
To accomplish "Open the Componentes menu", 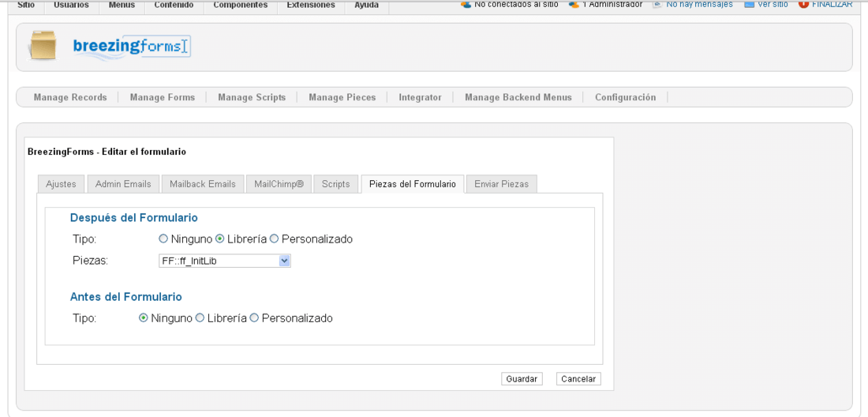I will click(x=240, y=5).
